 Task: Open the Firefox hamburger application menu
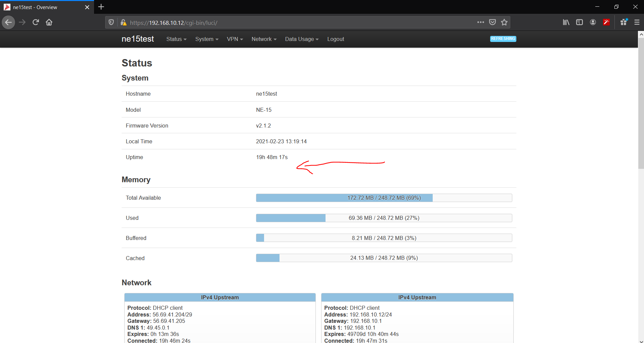click(x=637, y=22)
